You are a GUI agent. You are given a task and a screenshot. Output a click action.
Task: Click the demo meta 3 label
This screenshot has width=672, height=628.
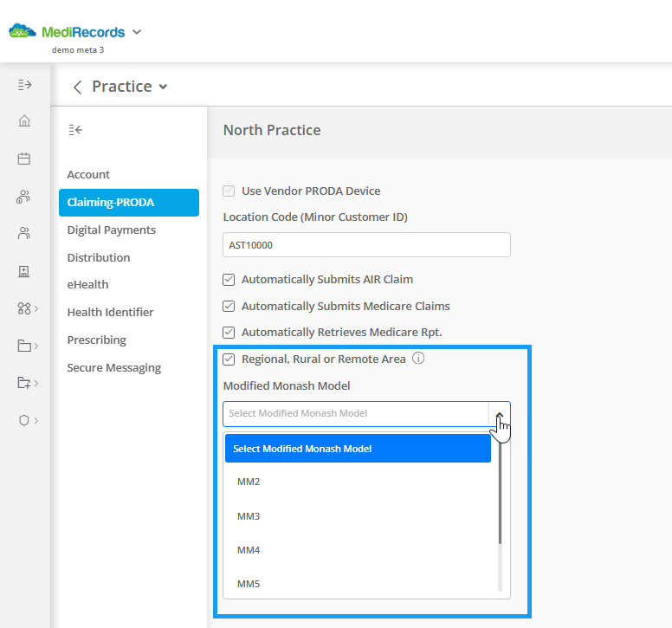[78, 49]
